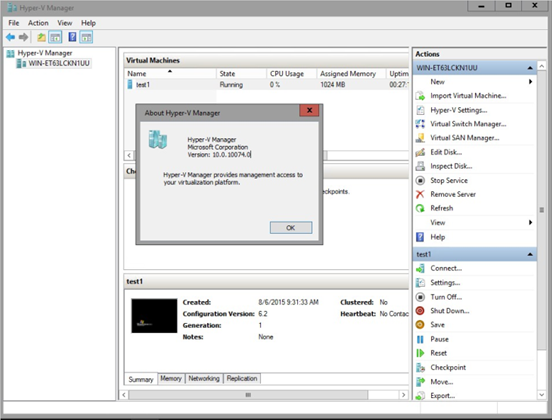Switch to the Replication tab

click(x=242, y=378)
